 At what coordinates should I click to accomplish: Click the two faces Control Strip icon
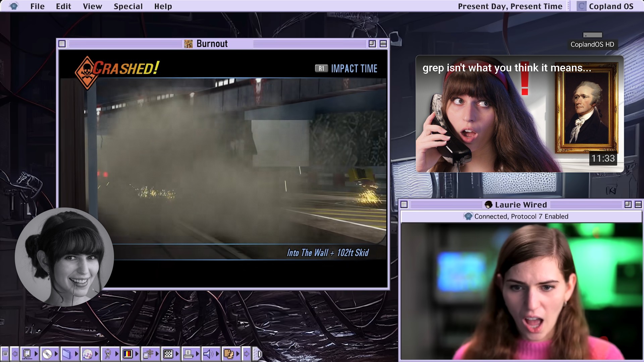pos(228,354)
